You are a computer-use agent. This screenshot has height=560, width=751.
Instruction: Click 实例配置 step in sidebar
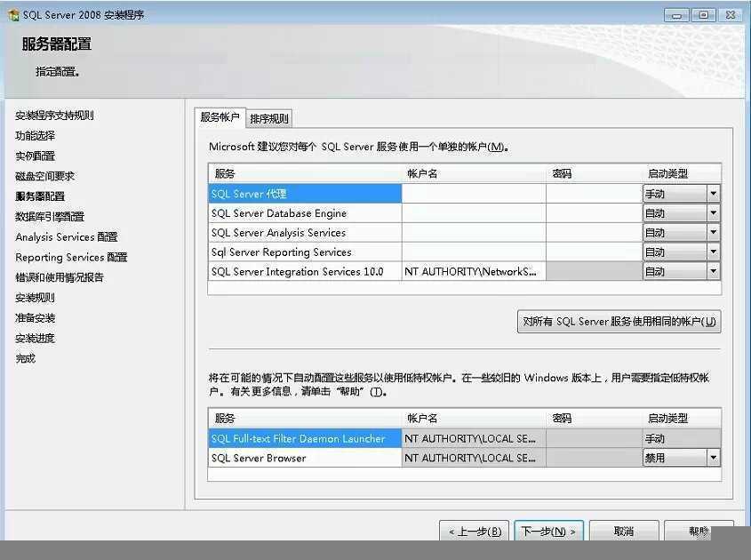tap(35, 156)
